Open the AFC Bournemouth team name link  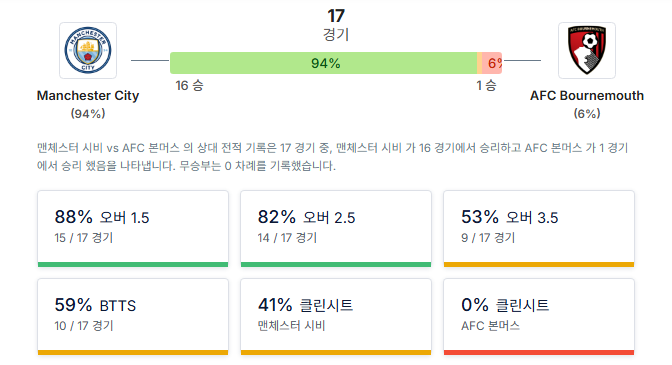(587, 96)
